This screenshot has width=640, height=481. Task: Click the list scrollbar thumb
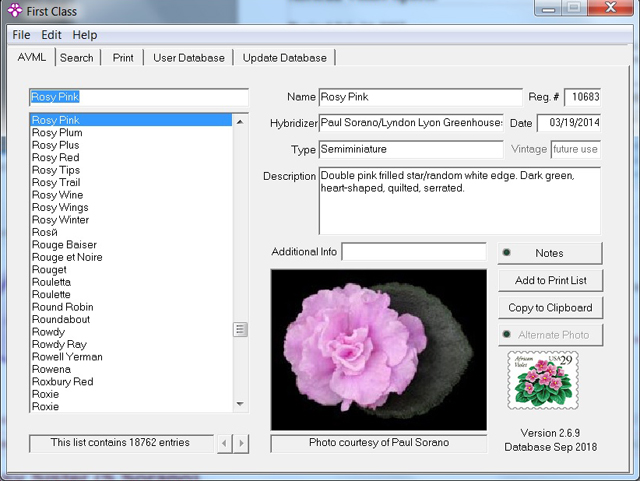point(240,329)
